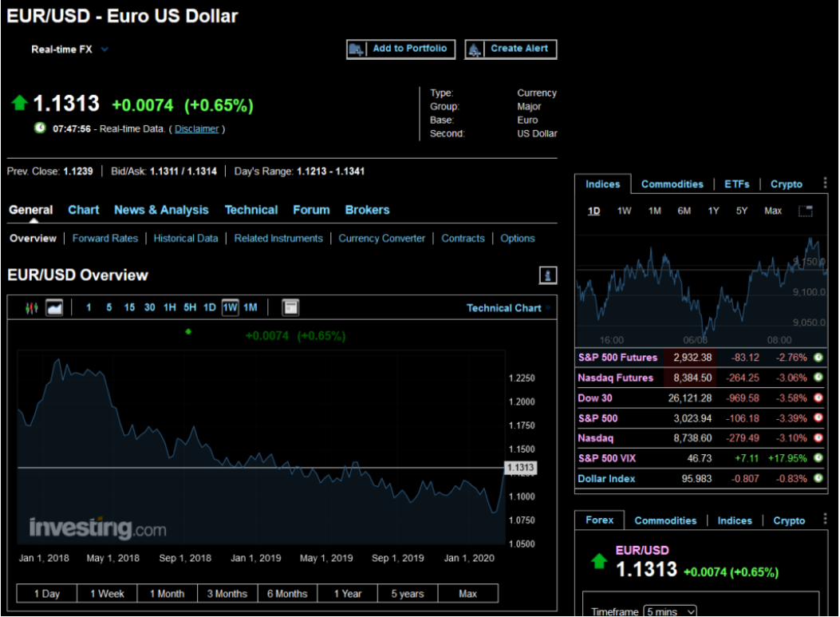The image size is (840, 617).
Task: Click the Add to Portfolio icon
Action: 356,49
